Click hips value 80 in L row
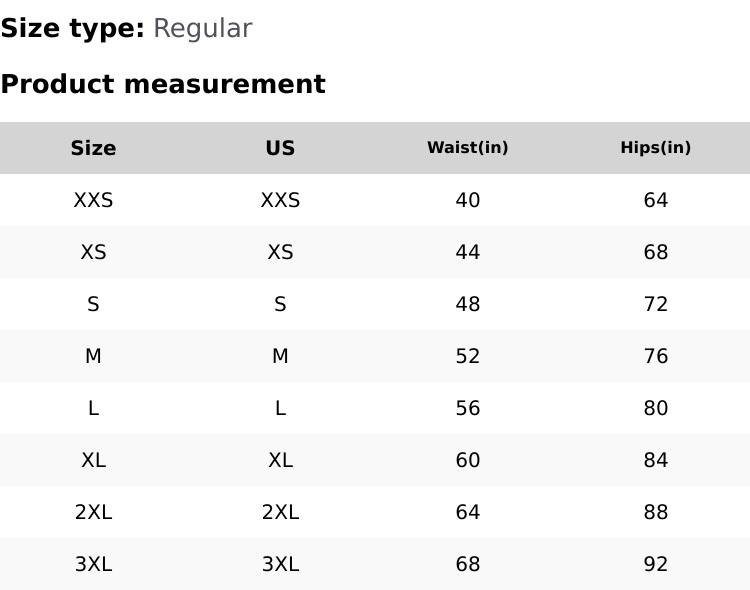This screenshot has height=590, width=750. 655,408
